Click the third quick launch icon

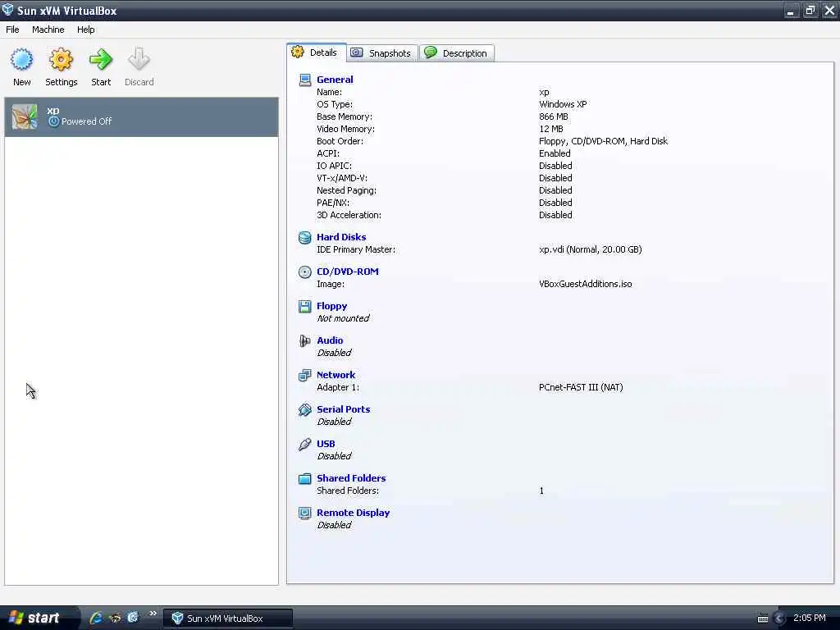pyautogui.click(x=133, y=618)
